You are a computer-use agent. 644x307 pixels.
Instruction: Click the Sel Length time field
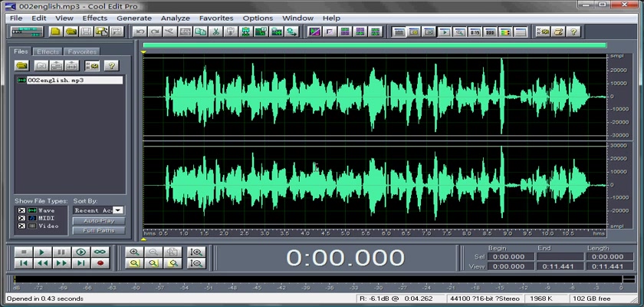[610, 257]
